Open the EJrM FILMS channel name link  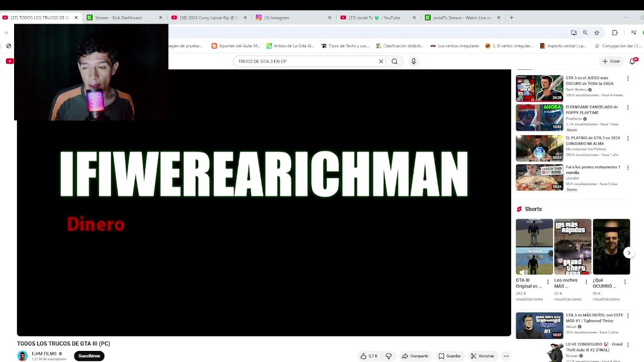44,353
